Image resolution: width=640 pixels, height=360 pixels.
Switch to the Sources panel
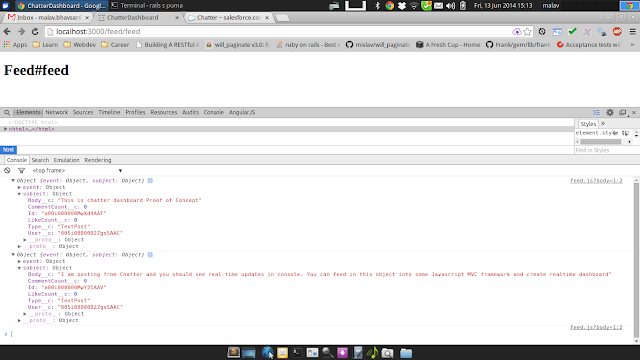click(x=83, y=112)
